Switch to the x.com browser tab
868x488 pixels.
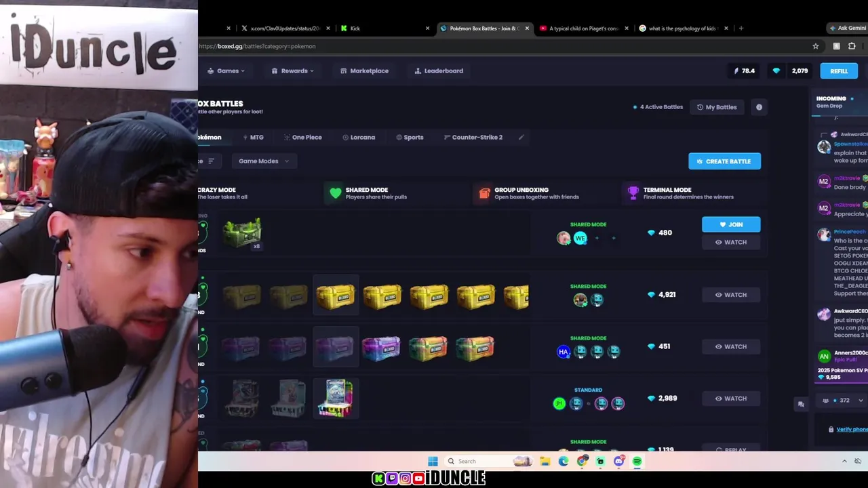285,28
